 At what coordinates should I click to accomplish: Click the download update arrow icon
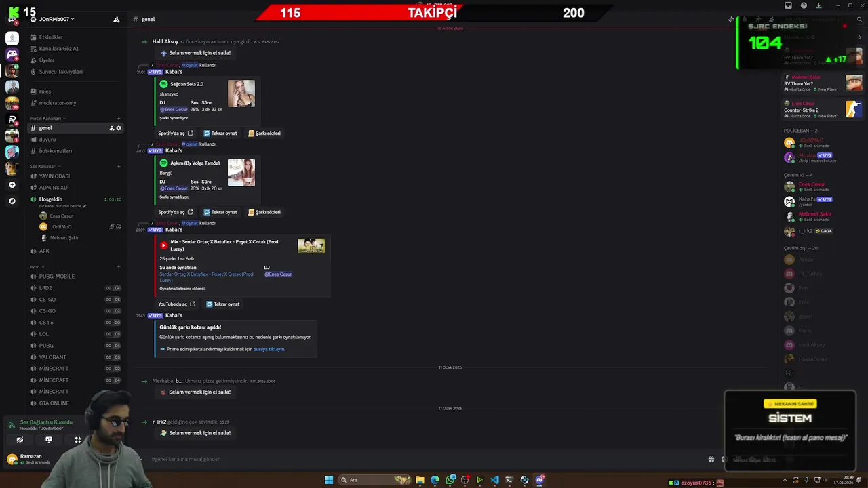[818, 5]
